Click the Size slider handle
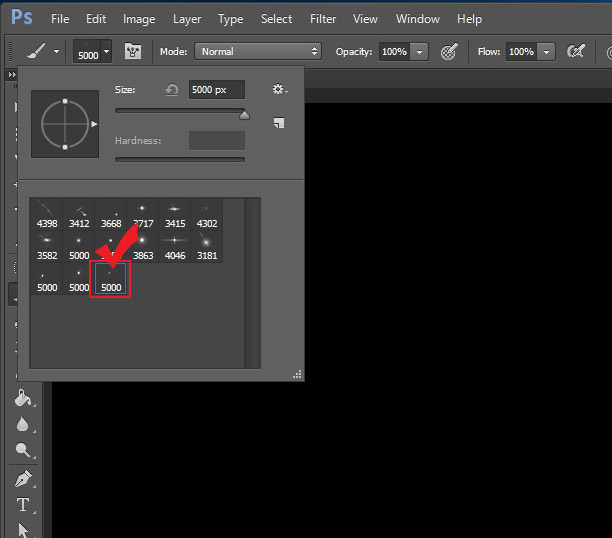 (244, 115)
